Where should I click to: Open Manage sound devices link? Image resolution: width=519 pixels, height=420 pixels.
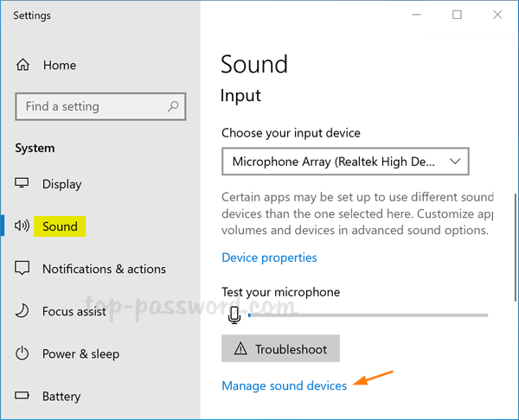pyautogui.click(x=284, y=385)
